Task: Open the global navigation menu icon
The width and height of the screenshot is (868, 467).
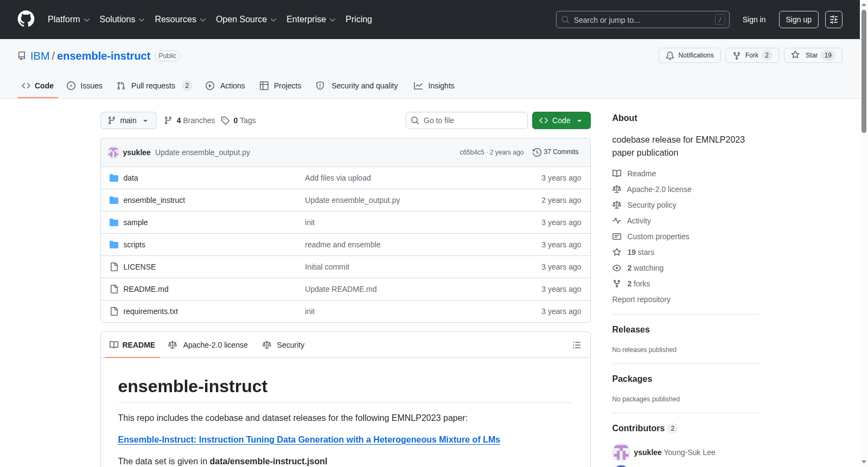Action: tap(834, 20)
